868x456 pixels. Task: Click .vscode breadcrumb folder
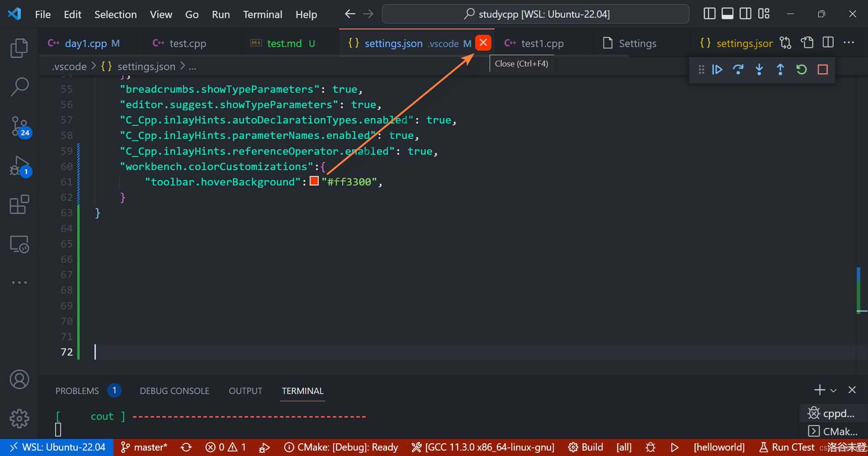(x=69, y=66)
